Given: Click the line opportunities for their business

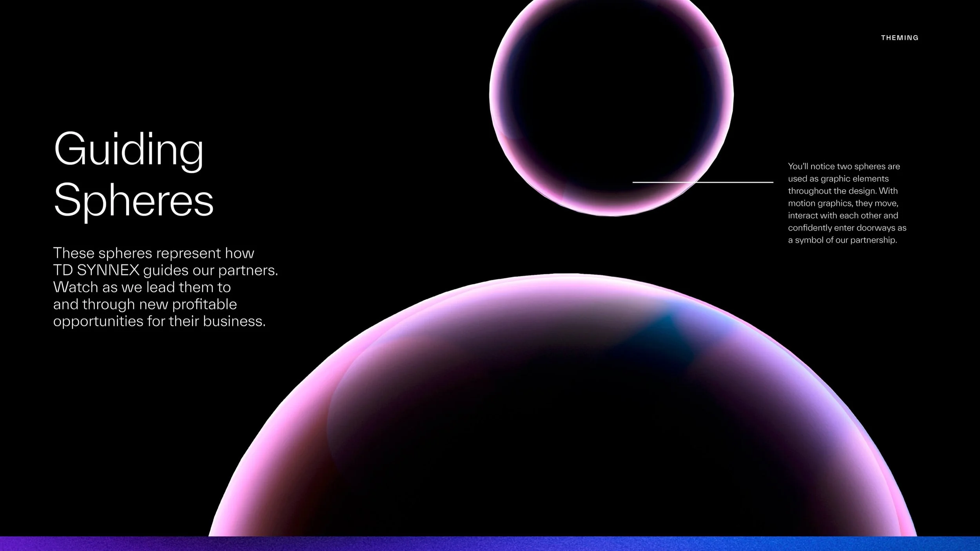Looking at the screenshot, I should point(159,321).
